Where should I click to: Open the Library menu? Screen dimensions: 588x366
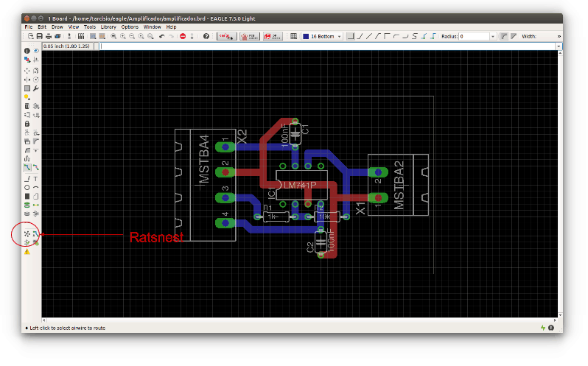(x=108, y=27)
